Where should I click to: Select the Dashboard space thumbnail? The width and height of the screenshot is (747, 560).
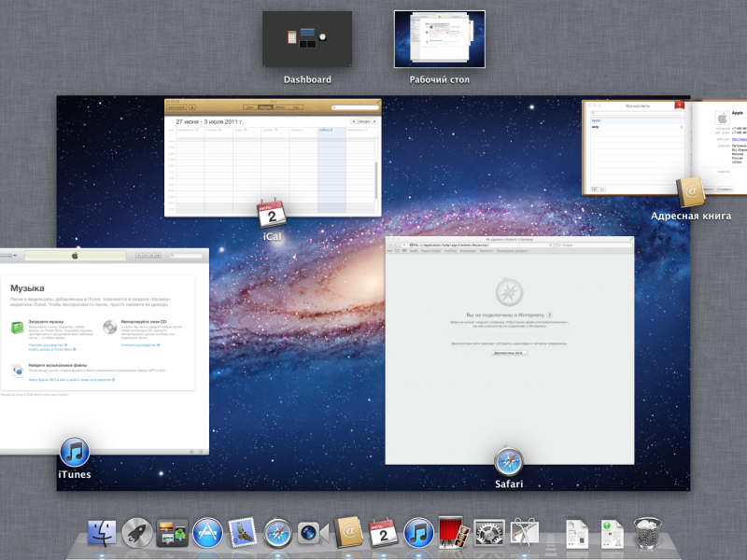pos(307,39)
